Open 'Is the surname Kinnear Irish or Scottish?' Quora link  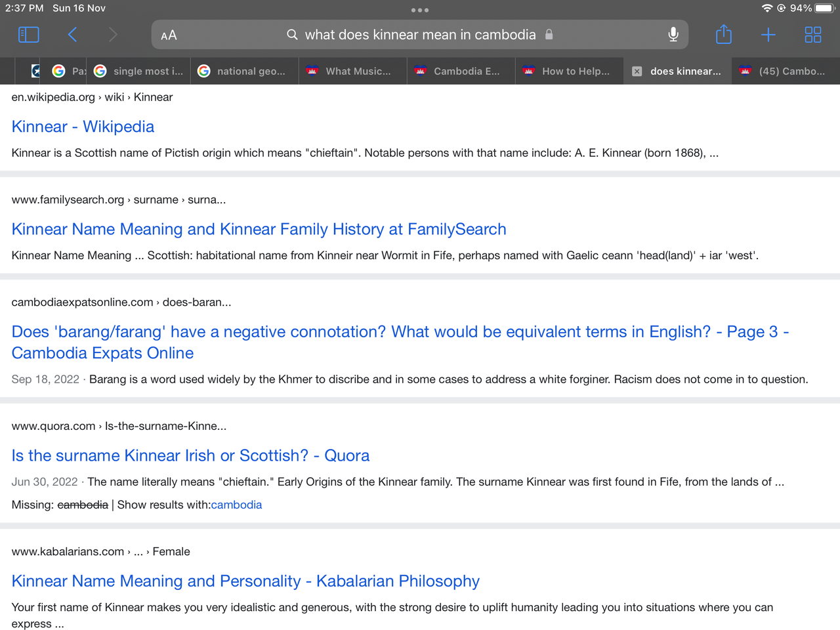tap(190, 455)
